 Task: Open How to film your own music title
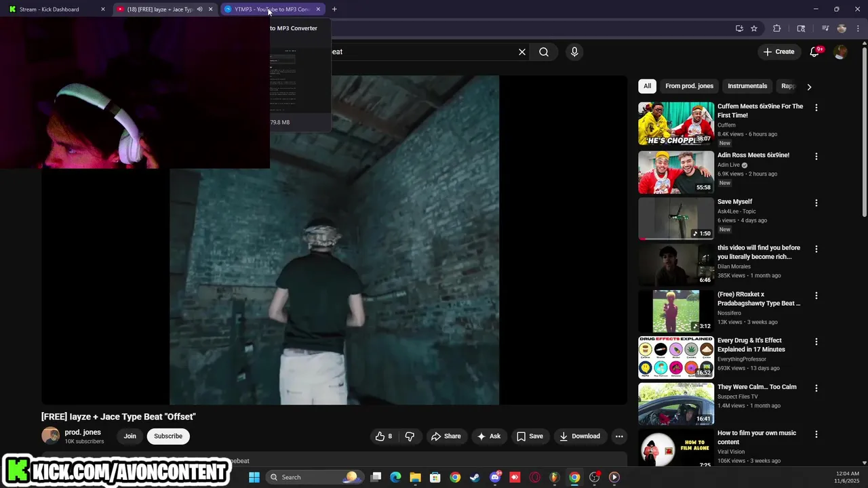(757, 437)
